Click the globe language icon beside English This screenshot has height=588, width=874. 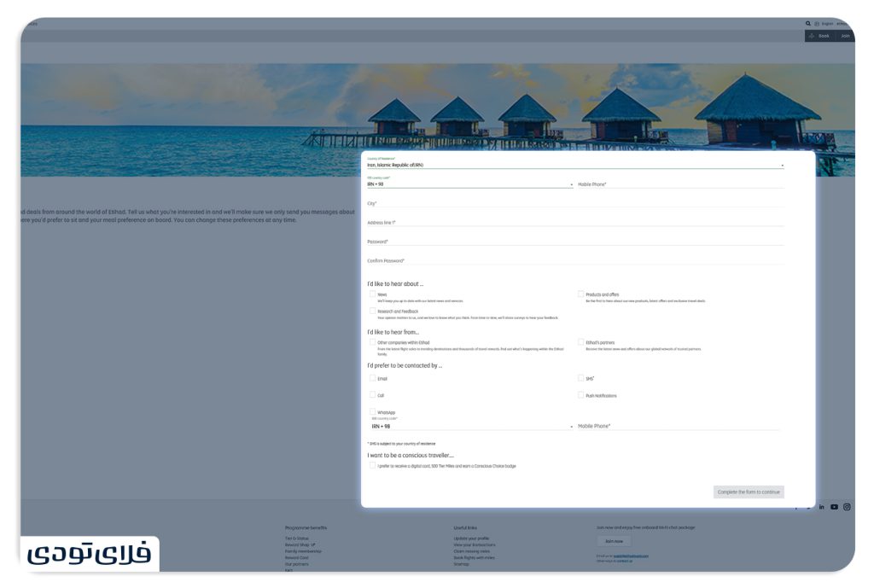click(817, 23)
